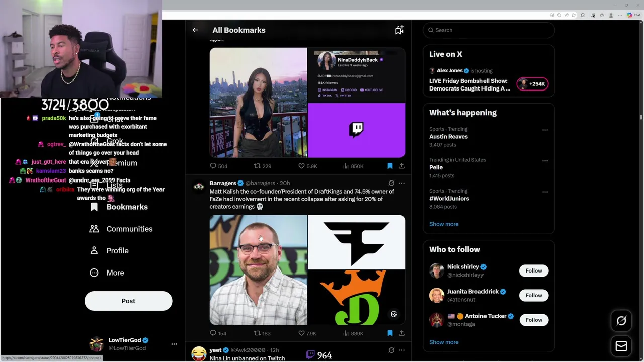This screenshot has width=644, height=362.
Task: Open Grok icon on yeet post
Action: [391, 350]
